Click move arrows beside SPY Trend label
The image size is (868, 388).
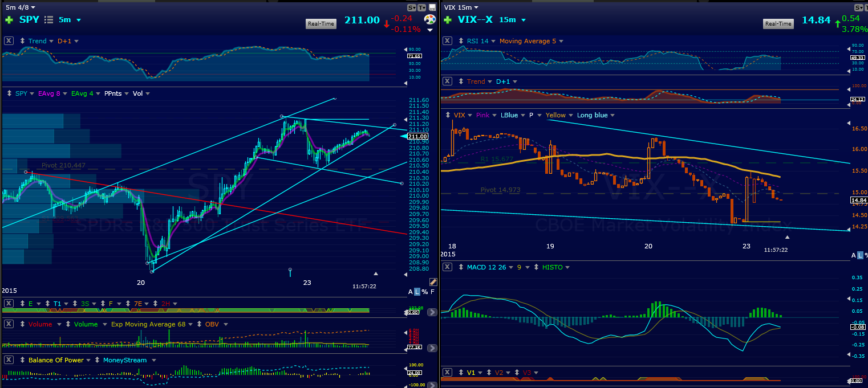(22, 41)
